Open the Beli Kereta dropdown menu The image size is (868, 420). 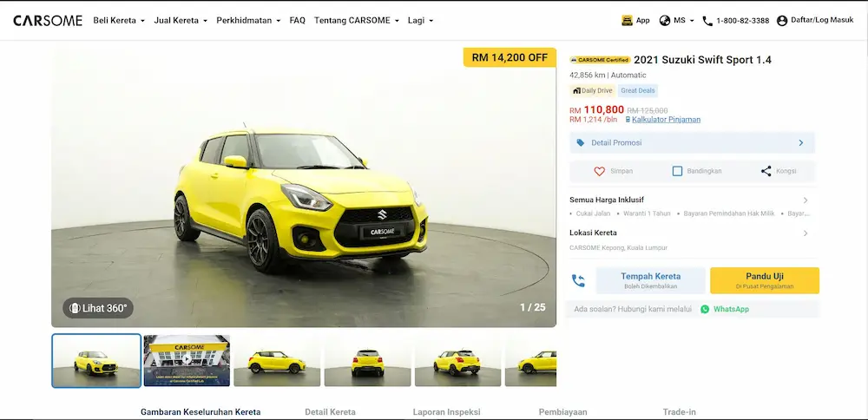click(119, 21)
